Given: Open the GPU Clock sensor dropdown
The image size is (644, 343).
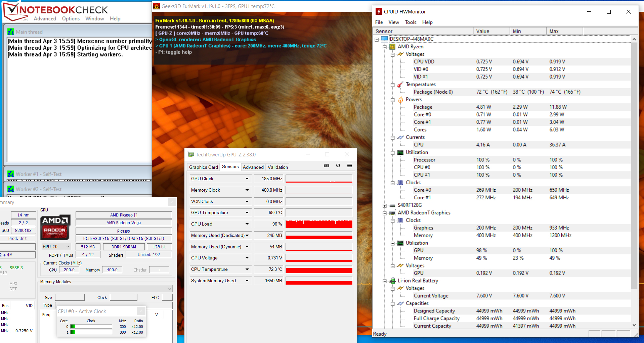Looking at the screenshot, I should [247, 179].
